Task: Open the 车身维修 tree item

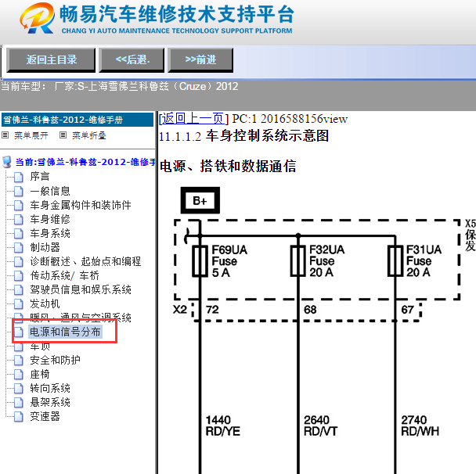Action: [50, 219]
